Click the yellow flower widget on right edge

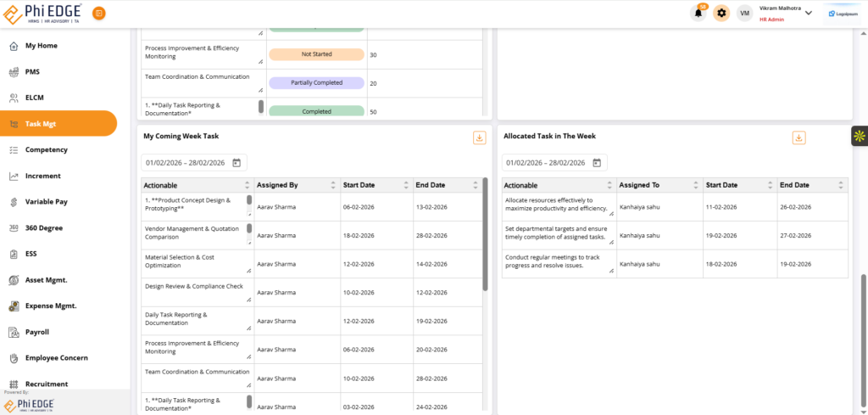[859, 136]
